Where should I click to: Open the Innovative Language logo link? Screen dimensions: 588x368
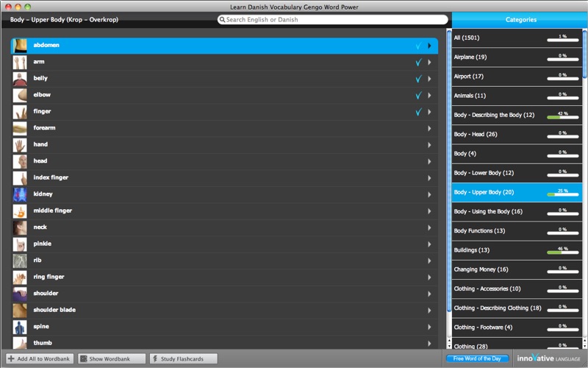[x=548, y=358]
